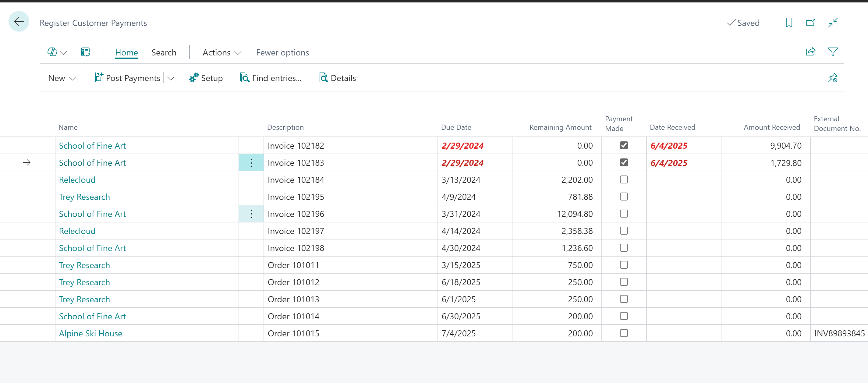Click the share icon

tap(810, 52)
